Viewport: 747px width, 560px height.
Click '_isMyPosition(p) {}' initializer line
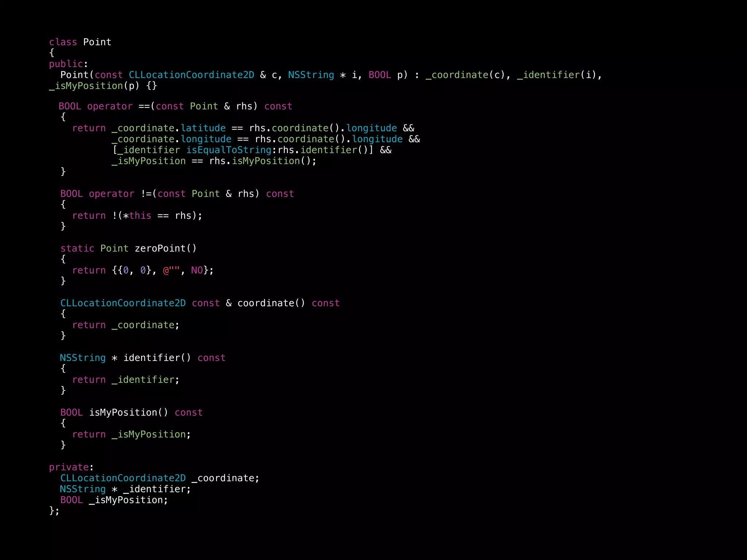(x=103, y=86)
